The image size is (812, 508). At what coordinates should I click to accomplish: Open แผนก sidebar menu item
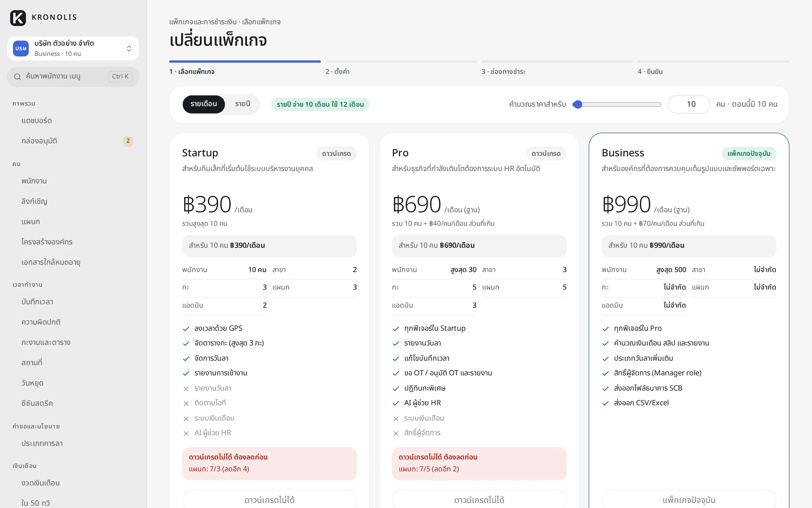(73, 222)
